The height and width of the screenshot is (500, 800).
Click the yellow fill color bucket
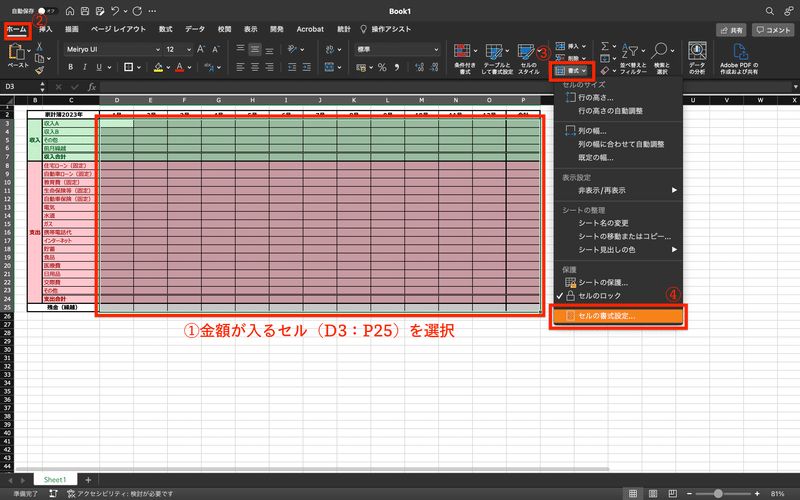click(158, 67)
